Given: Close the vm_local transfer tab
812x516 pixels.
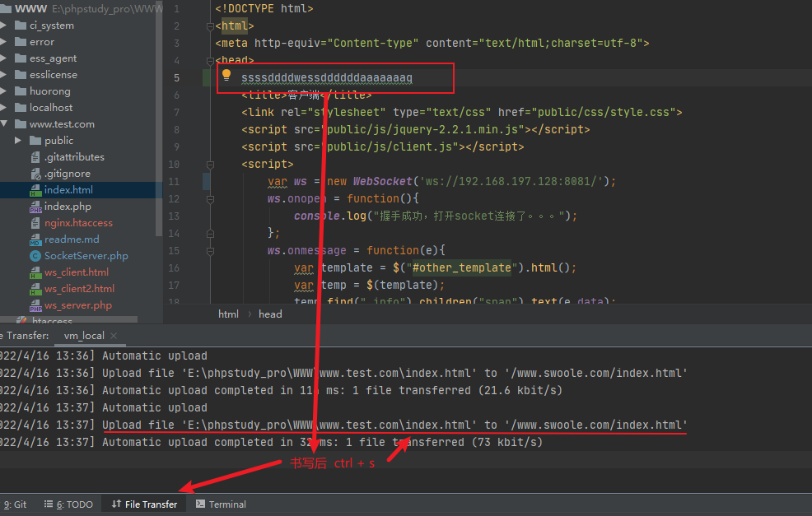Looking at the screenshot, I should click(x=113, y=335).
